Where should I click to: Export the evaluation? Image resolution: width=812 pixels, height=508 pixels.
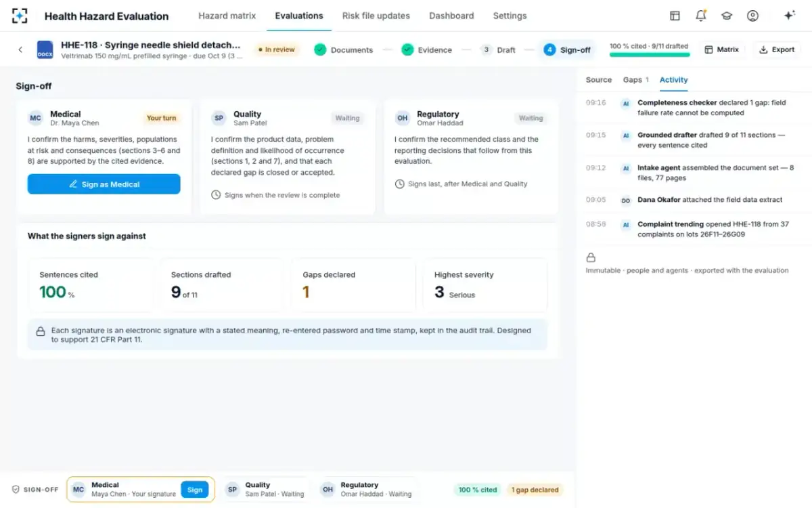[777, 49]
